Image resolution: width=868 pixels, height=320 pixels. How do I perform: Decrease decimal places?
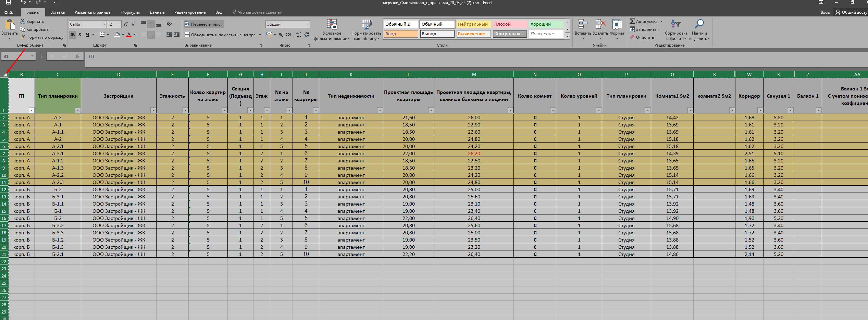307,35
